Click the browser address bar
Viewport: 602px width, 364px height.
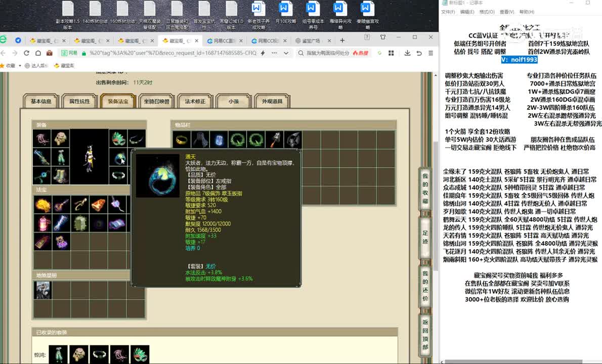(173, 53)
